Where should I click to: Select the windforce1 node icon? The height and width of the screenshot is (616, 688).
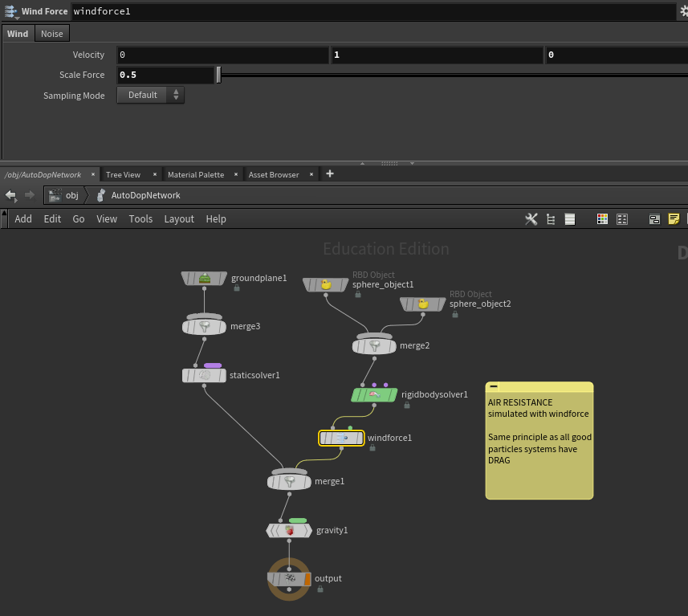[341, 438]
